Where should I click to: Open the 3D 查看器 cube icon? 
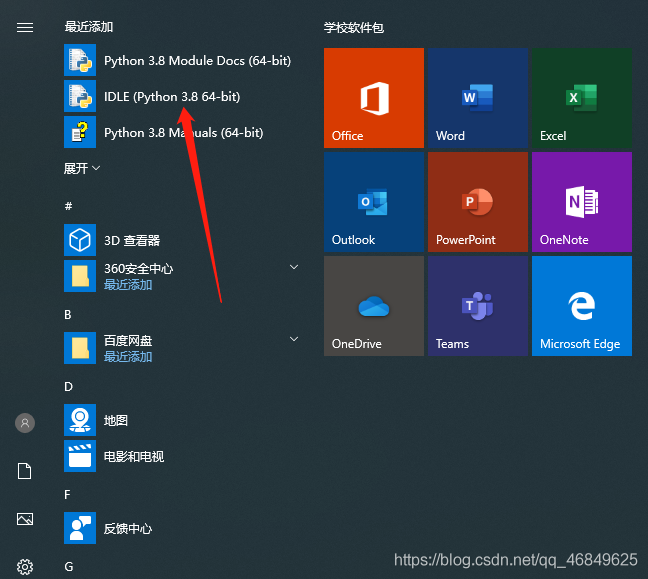(x=80, y=240)
